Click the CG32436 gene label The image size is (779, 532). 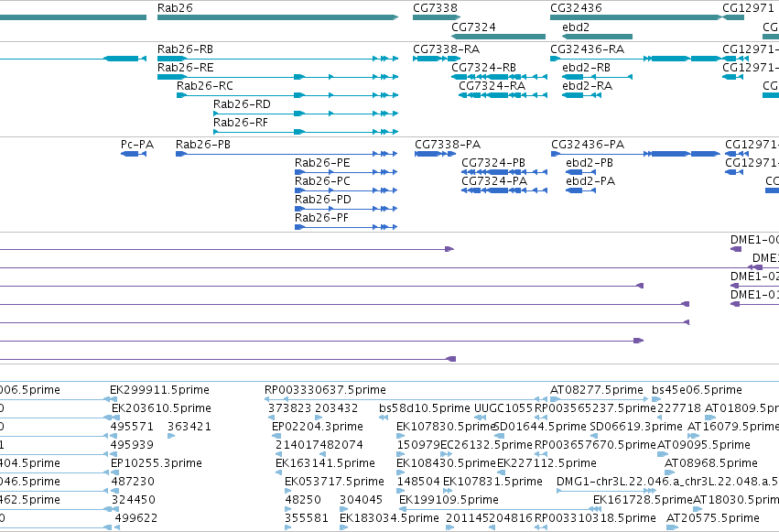576,8
